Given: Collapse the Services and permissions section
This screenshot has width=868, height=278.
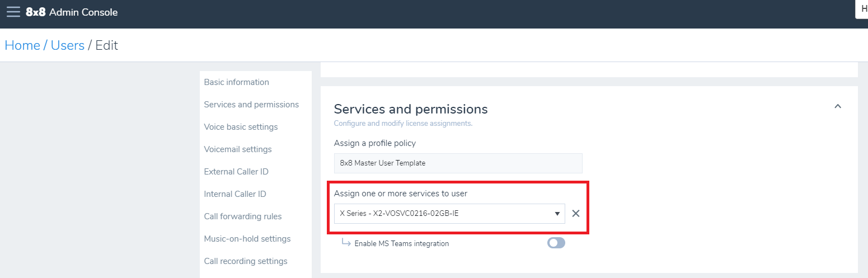Looking at the screenshot, I should (837, 106).
